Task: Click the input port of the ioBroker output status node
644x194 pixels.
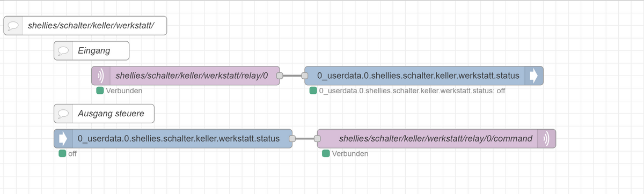Action: click(x=304, y=76)
